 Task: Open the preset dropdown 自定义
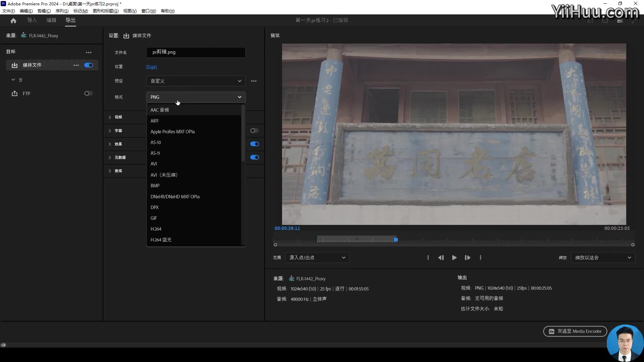(196, 81)
